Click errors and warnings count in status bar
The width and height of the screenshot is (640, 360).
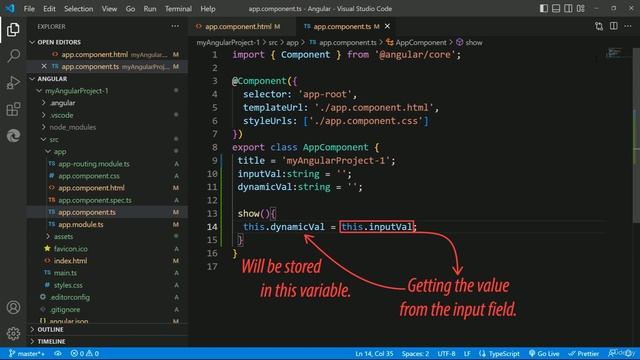[x=84, y=353]
